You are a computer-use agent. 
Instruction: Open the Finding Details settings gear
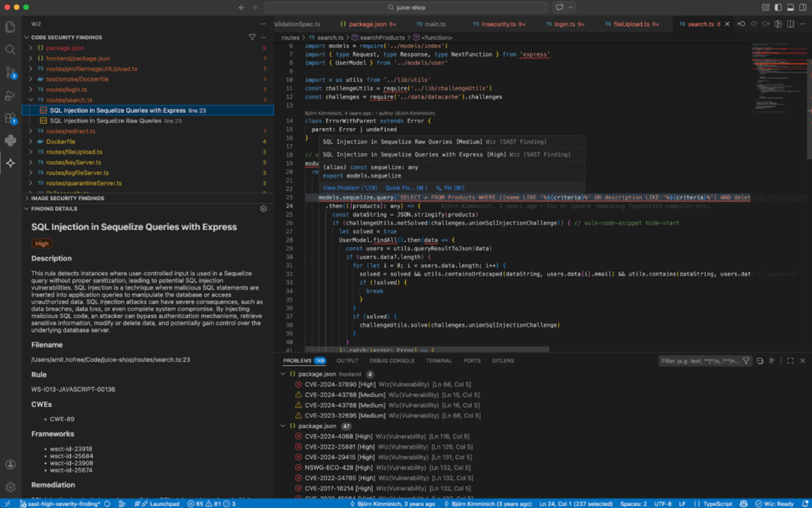point(263,209)
